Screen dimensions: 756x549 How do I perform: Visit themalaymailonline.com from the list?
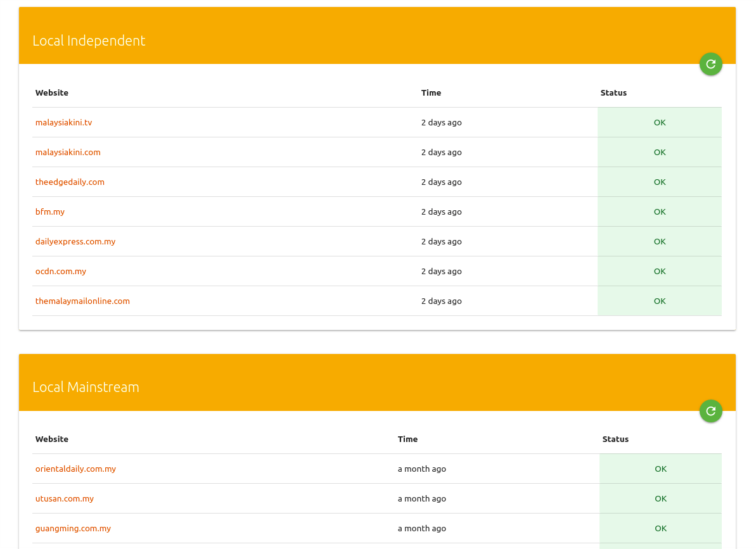click(82, 301)
